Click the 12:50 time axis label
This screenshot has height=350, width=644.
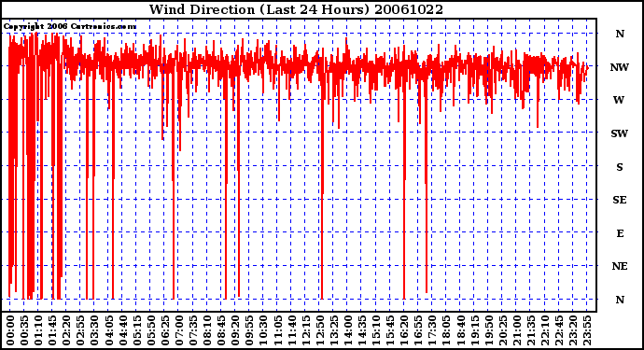point(320,329)
